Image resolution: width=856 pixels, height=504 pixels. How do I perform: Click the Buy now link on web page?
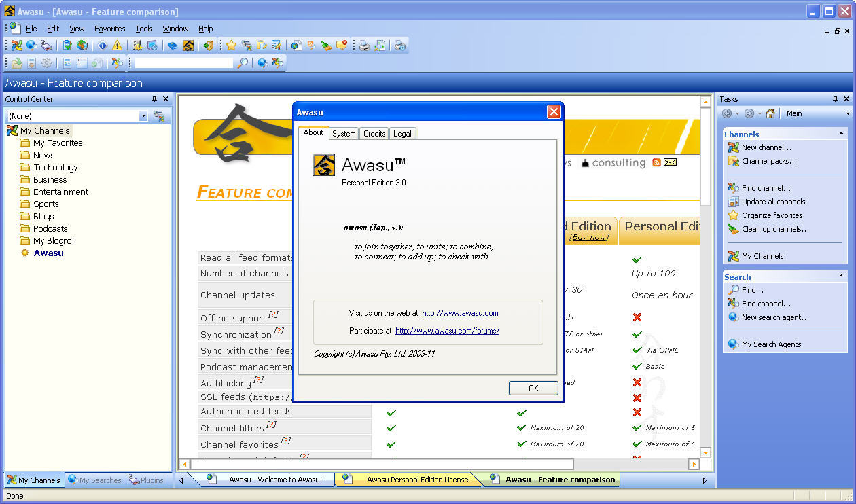589,237
